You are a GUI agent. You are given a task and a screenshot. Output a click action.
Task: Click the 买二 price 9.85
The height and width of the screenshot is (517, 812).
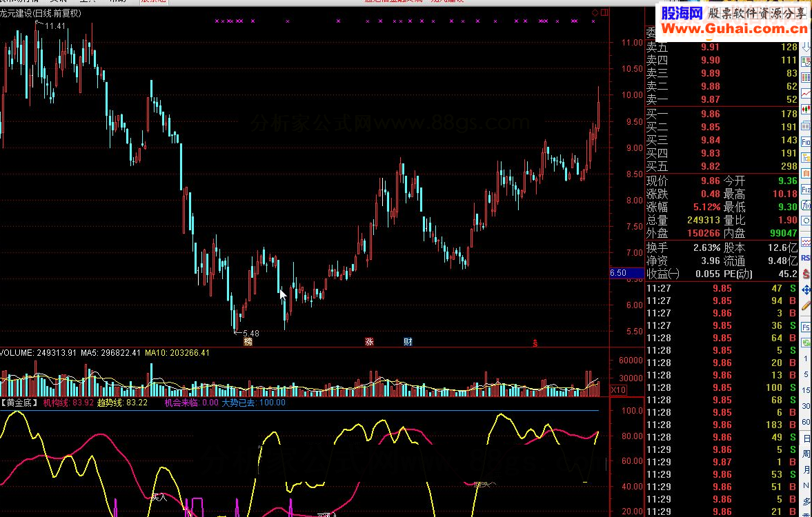[711, 127]
